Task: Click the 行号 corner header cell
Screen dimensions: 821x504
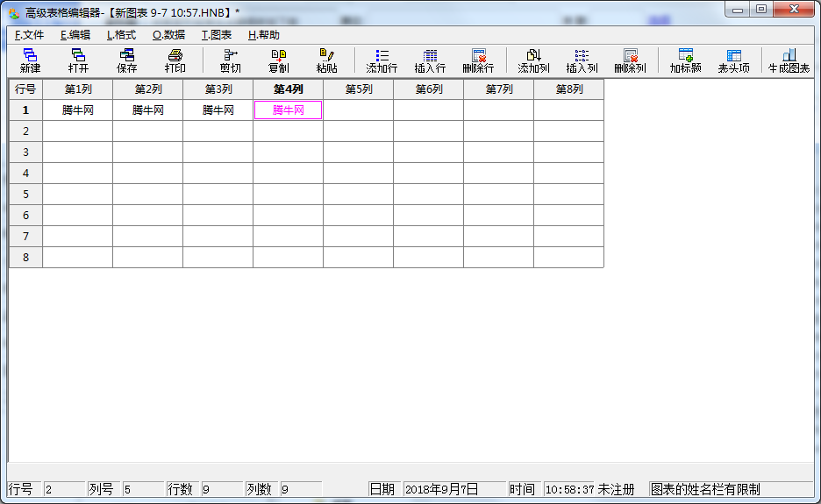Action: tap(25, 89)
